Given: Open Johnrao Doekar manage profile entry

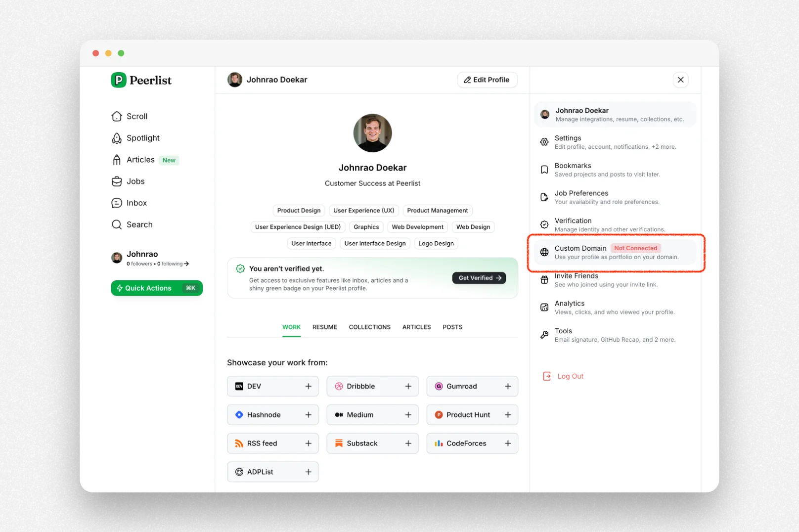Looking at the screenshot, I should coord(615,114).
